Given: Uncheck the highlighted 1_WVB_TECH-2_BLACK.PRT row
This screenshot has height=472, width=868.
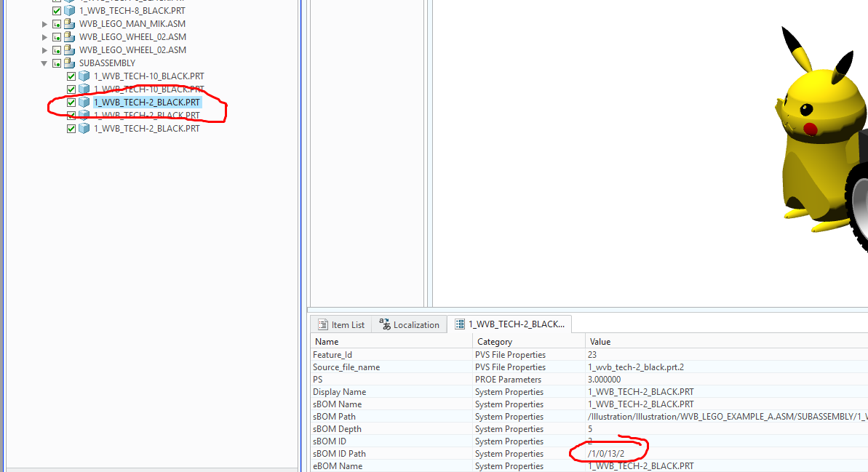Looking at the screenshot, I should pyautogui.click(x=71, y=103).
